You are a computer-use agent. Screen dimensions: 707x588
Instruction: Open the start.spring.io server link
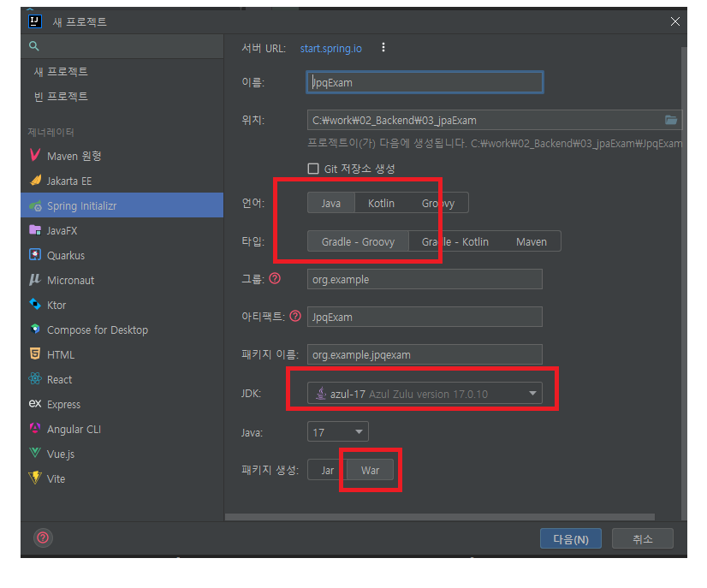(x=331, y=48)
